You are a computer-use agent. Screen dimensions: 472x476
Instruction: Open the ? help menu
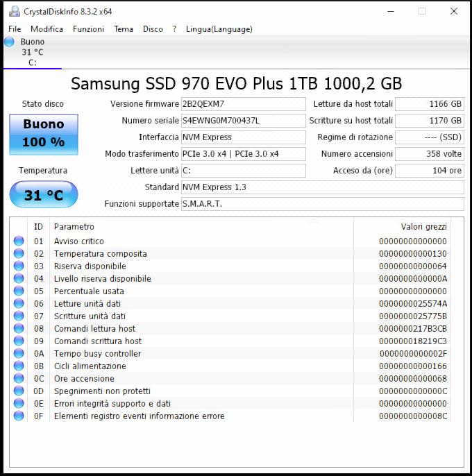tap(174, 29)
